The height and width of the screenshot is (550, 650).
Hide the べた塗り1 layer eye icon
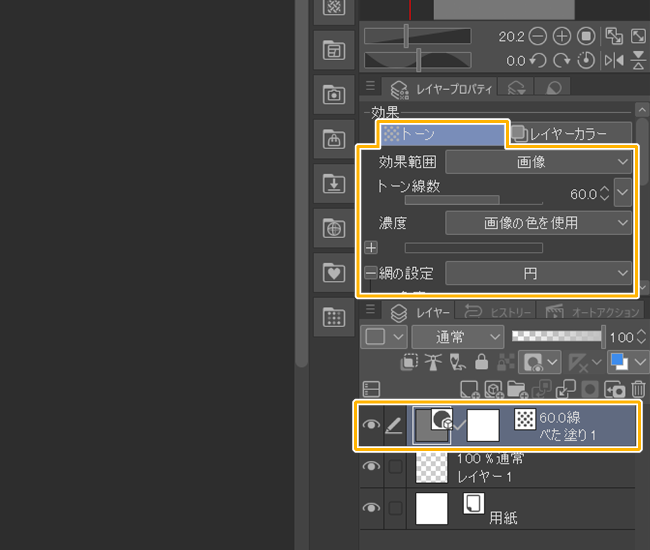[x=371, y=425]
